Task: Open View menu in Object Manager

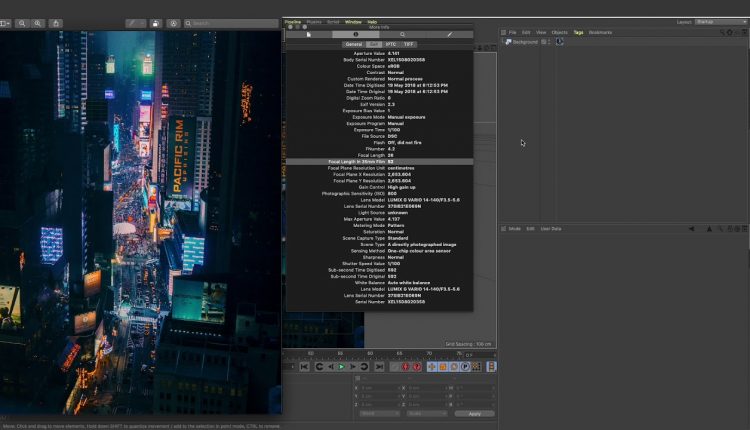Action: [x=541, y=33]
